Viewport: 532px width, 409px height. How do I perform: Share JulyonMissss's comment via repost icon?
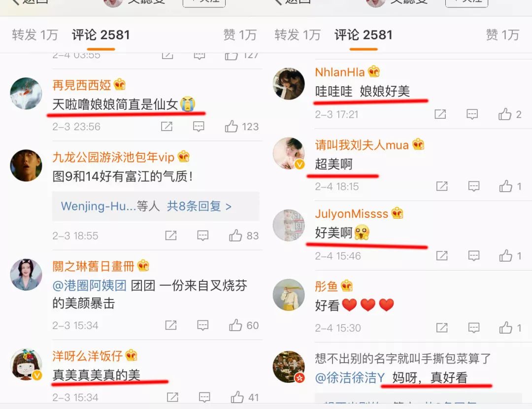[x=442, y=256]
